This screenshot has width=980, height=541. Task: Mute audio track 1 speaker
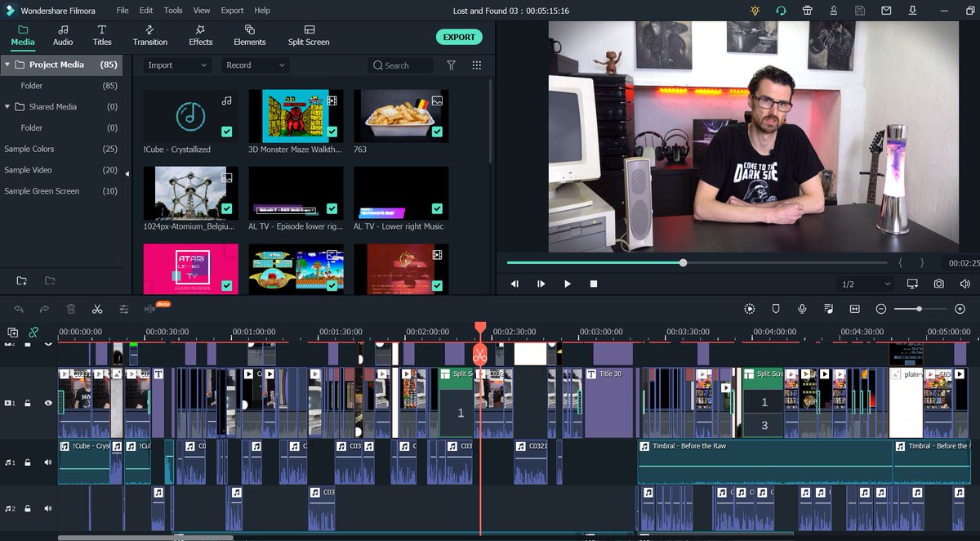48,463
